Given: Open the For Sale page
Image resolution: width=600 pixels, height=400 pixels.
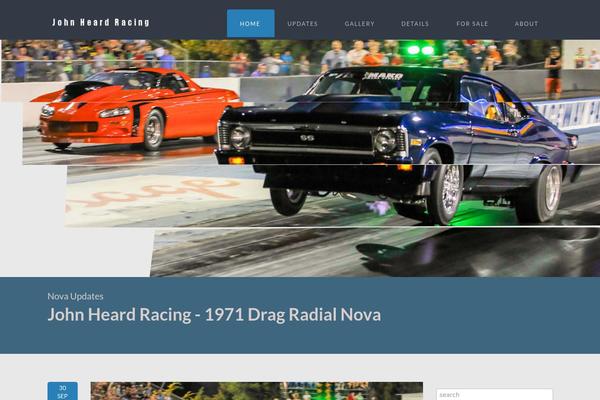Looking at the screenshot, I should [472, 23].
